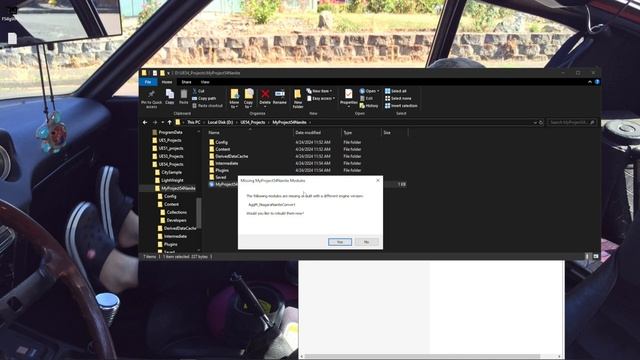640x360 pixels.
Task: Open the Open dropdown in ribbon
Action: pos(369,91)
